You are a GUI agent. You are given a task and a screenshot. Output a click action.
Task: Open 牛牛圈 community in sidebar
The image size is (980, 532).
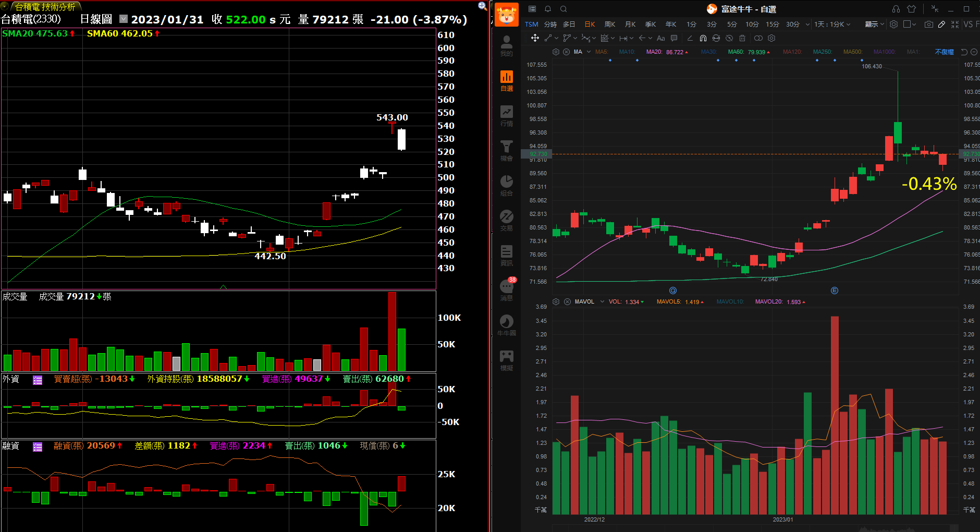(x=506, y=325)
